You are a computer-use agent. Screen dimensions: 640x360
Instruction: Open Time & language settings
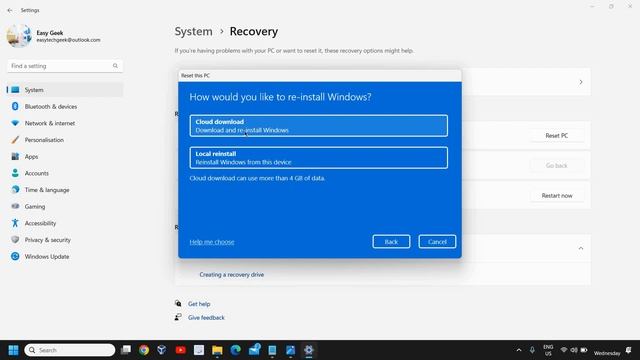(x=65, y=190)
